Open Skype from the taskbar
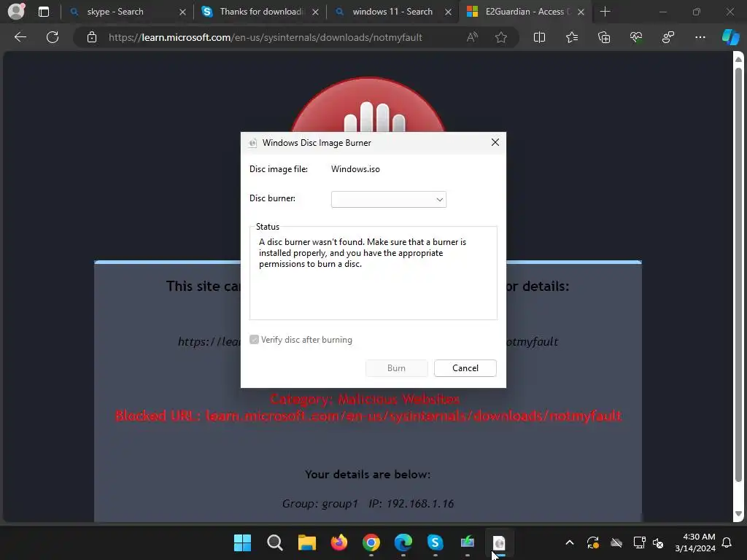This screenshot has height=560, width=747. (435, 542)
